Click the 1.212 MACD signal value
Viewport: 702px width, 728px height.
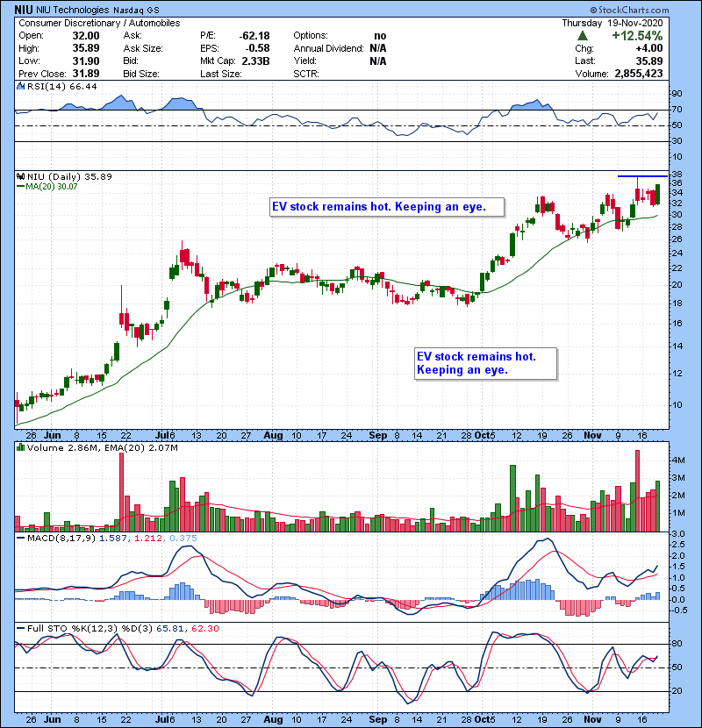(148, 538)
